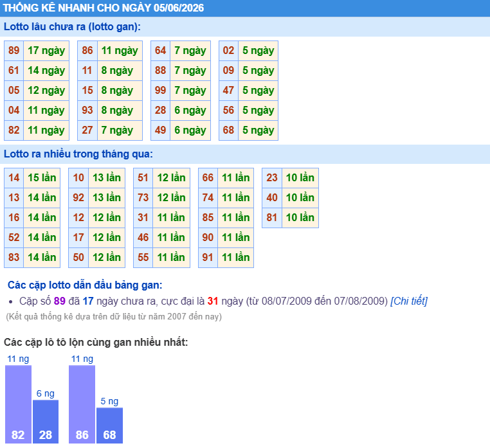Click frequent lotto number 92
490x448 pixels.
click(x=78, y=198)
